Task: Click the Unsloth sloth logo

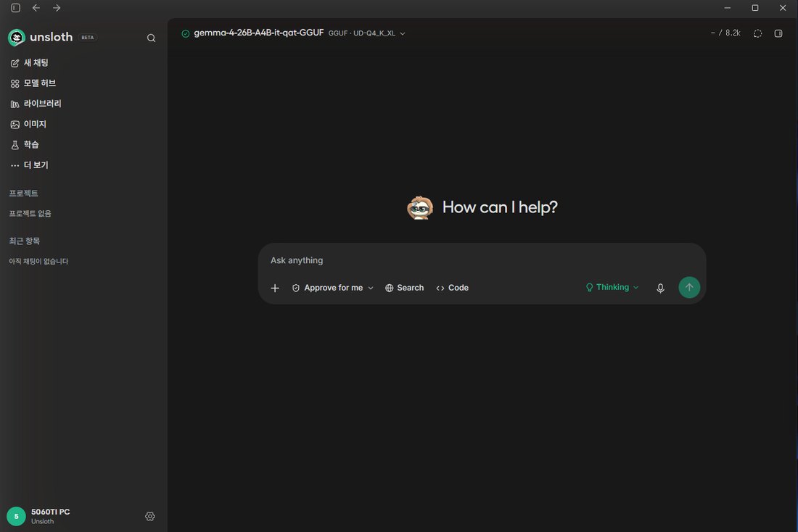Action: point(16,37)
